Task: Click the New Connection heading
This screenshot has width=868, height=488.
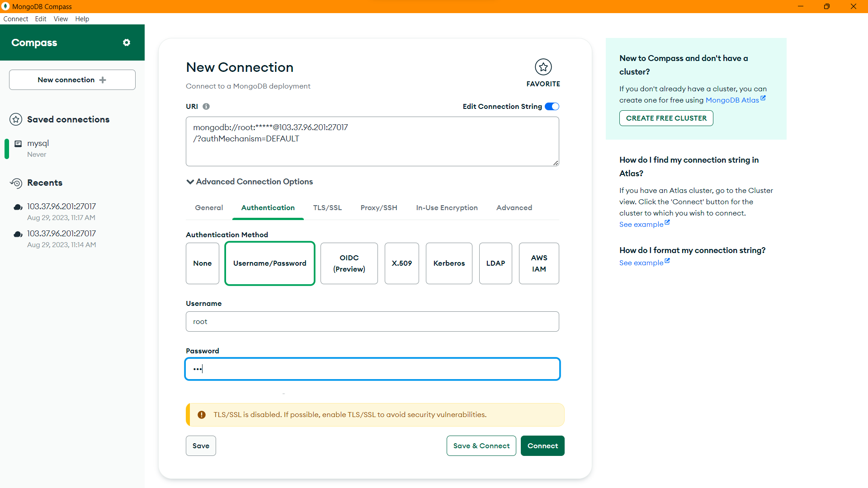Action: 240,67
